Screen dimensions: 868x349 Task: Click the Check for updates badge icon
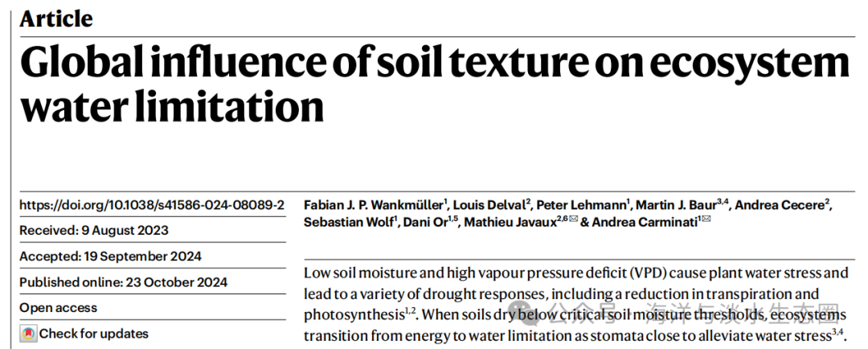(28, 333)
